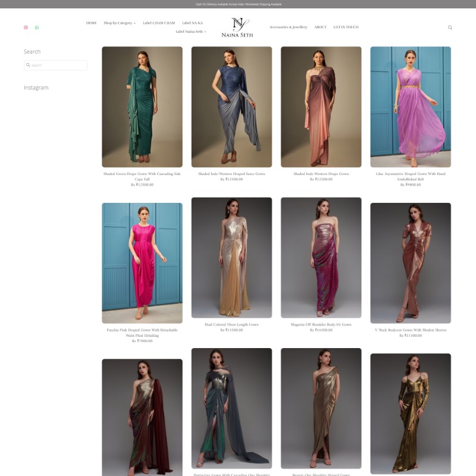Open the Magenta Off Shoulder Body-Fit Gown link

[x=321, y=324]
